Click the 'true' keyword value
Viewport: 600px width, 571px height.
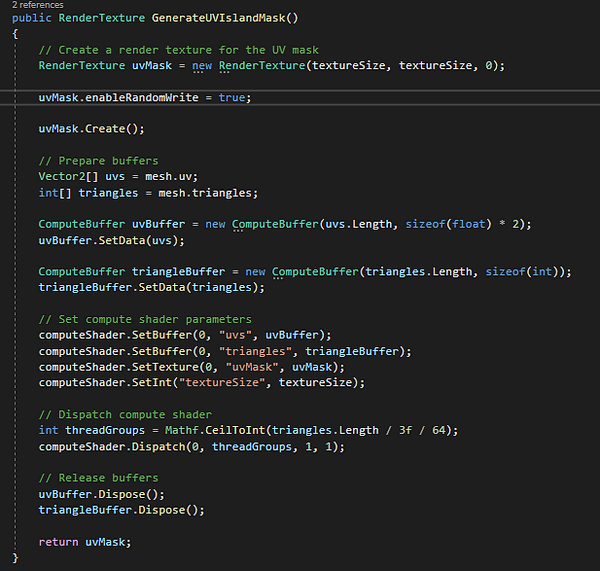(x=232, y=97)
